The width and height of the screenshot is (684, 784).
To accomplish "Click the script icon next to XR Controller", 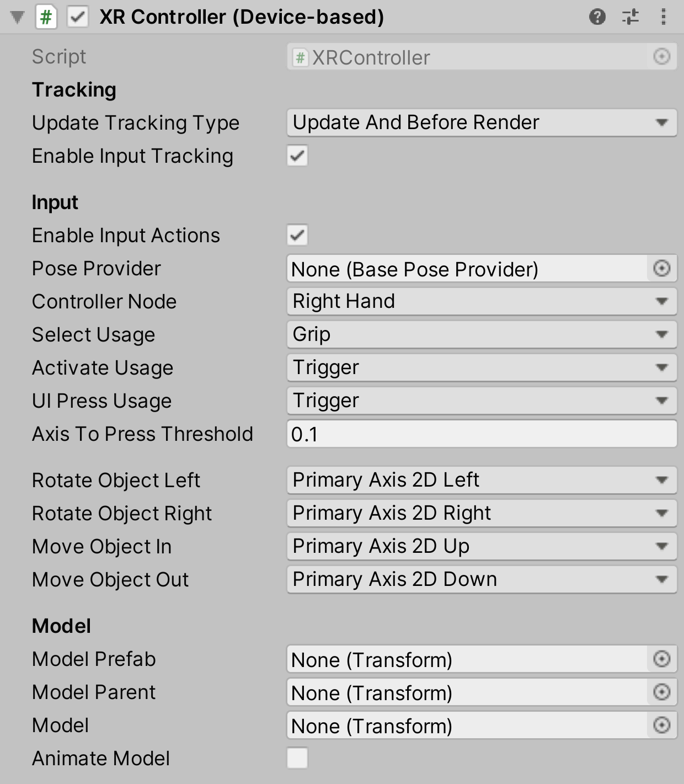I will point(45,17).
